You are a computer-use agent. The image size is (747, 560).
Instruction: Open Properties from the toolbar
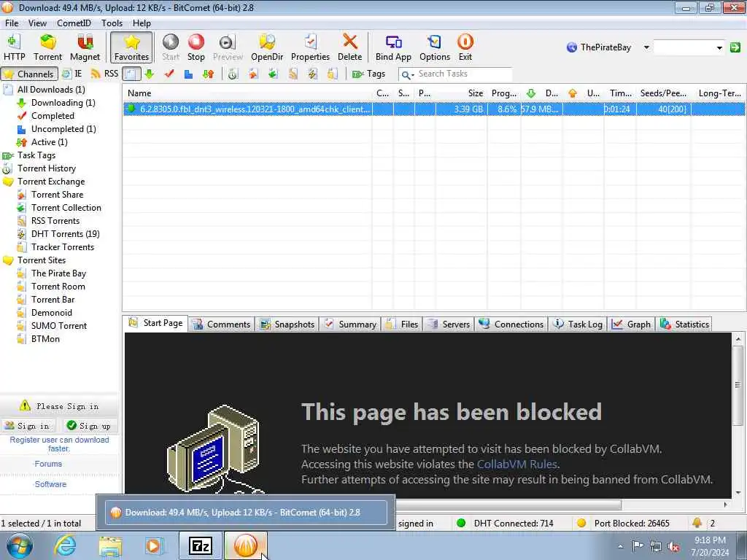point(310,47)
